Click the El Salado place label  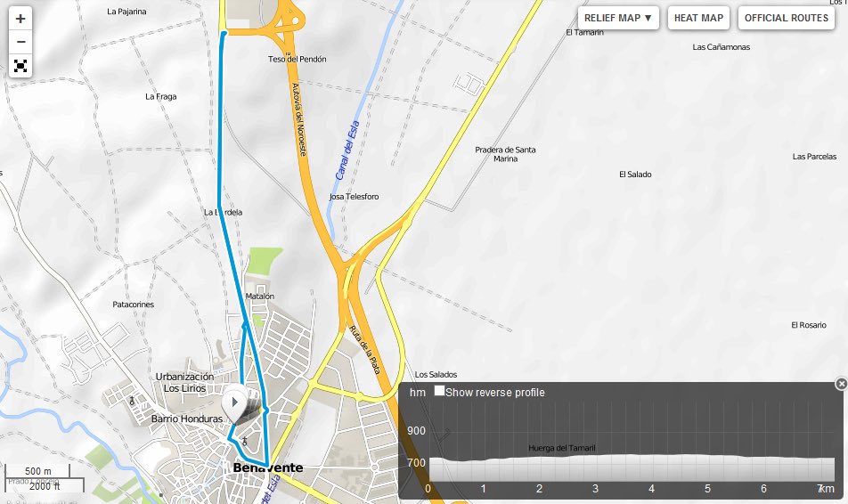click(635, 175)
